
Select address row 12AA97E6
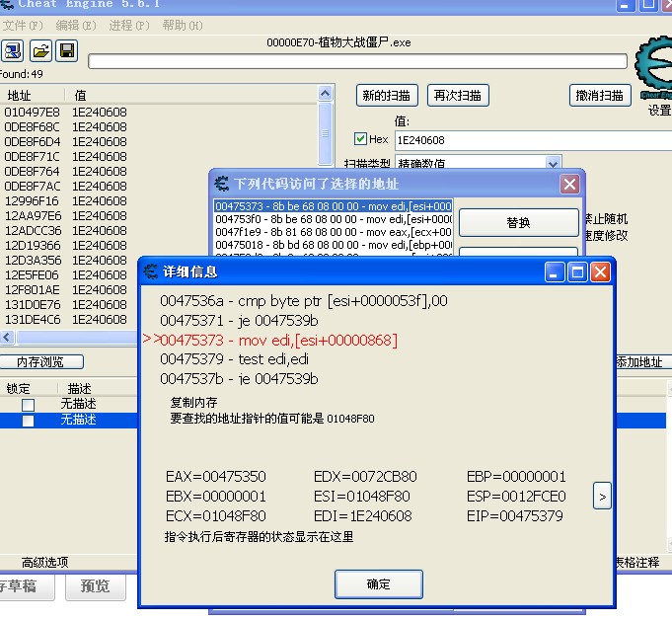(x=105, y=215)
